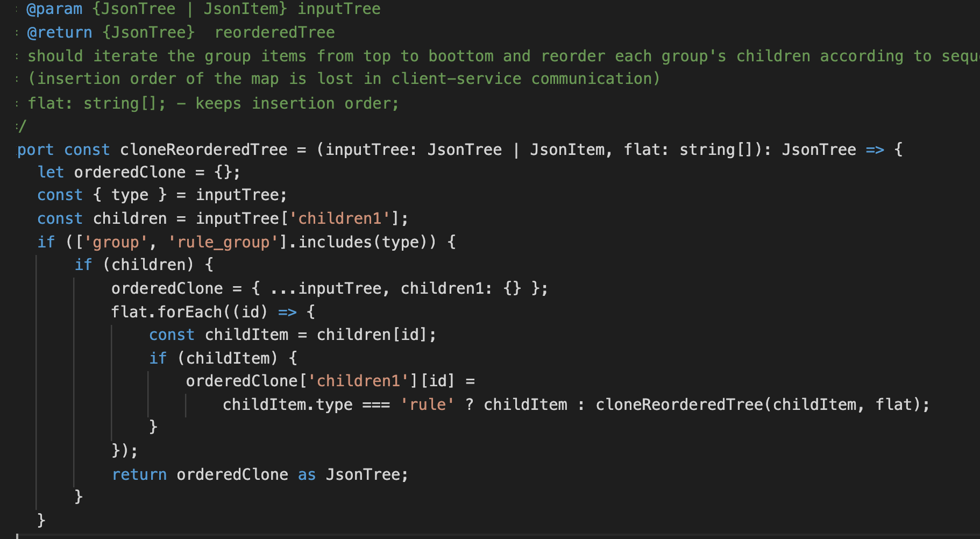Image resolution: width=980 pixels, height=539 pixels.
Task: Click the arrow function token after forEach
Action: 288,311
